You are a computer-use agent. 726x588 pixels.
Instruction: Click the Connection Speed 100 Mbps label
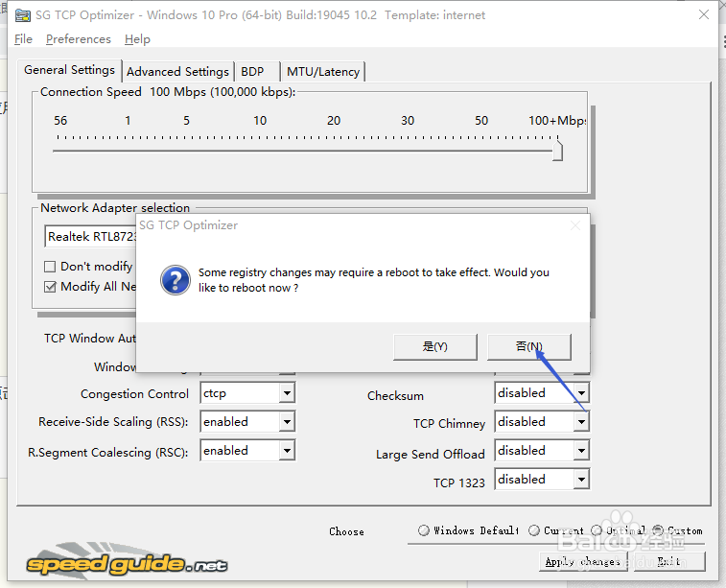[168, 92]
